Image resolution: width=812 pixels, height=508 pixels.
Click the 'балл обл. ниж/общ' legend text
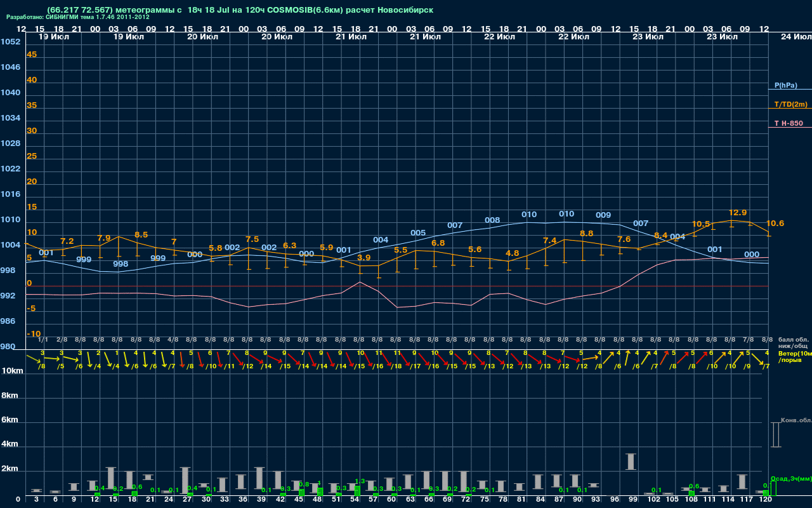792,343
